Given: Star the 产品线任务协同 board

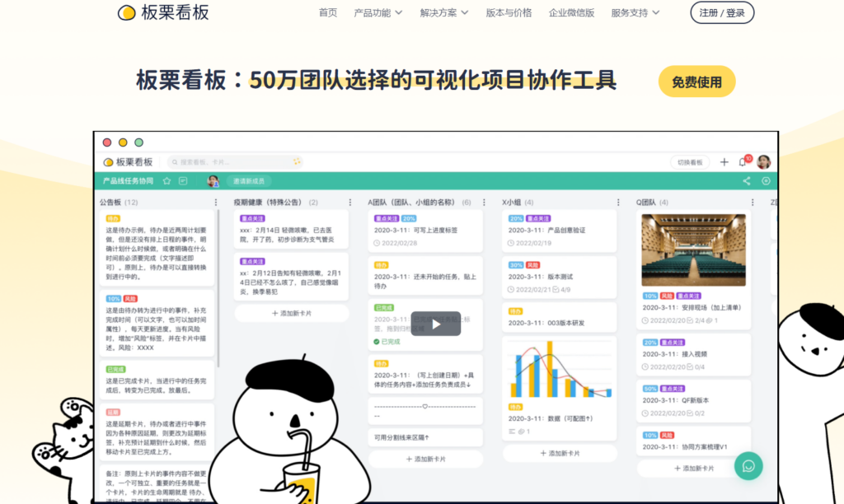Looking at the screenshot, I should click(167, 181).
